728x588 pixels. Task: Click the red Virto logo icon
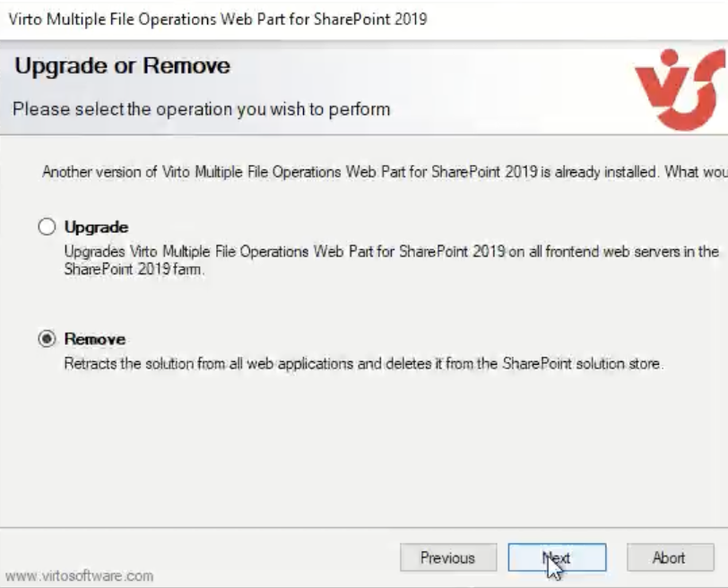tap(680, 90)
